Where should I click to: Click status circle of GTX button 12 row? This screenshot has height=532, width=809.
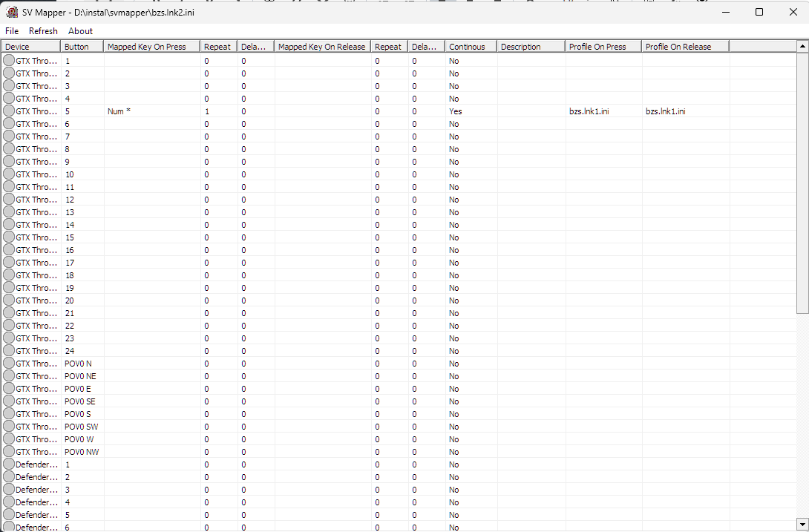[x=9, y=199]
